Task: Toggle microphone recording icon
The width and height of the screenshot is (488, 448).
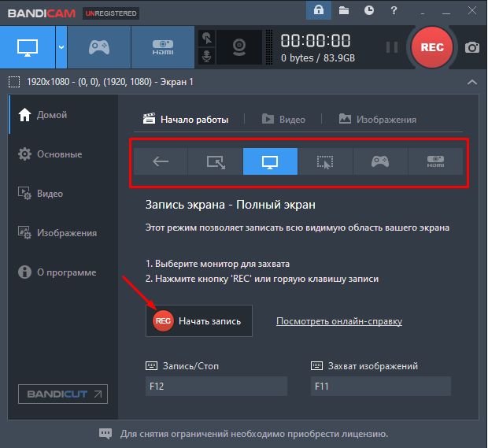Action: click(207, 57)
